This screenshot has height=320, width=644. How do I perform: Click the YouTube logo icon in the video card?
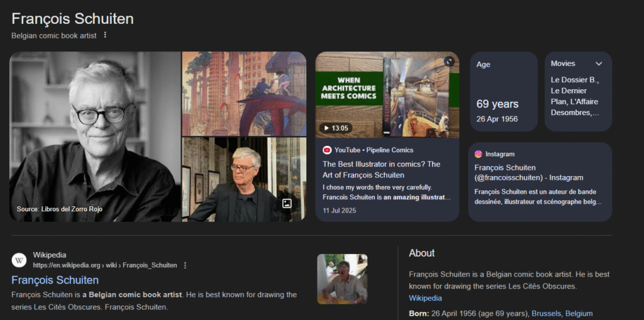click(327, 150)
